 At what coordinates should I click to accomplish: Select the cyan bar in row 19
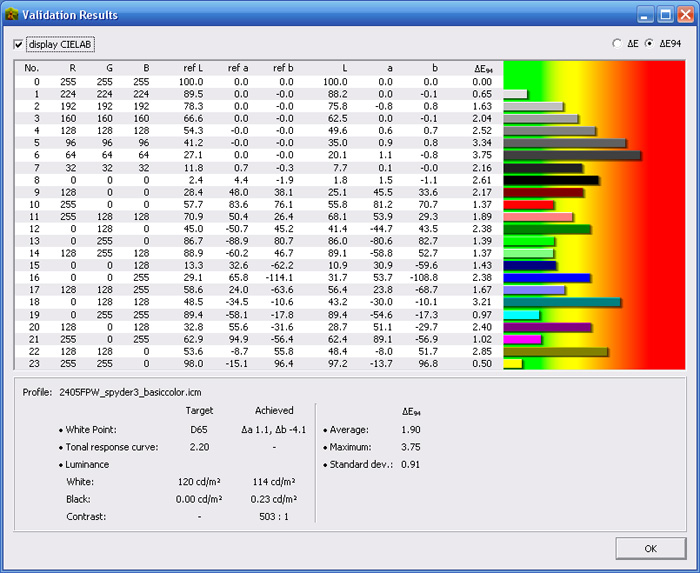tap(521, 314)
